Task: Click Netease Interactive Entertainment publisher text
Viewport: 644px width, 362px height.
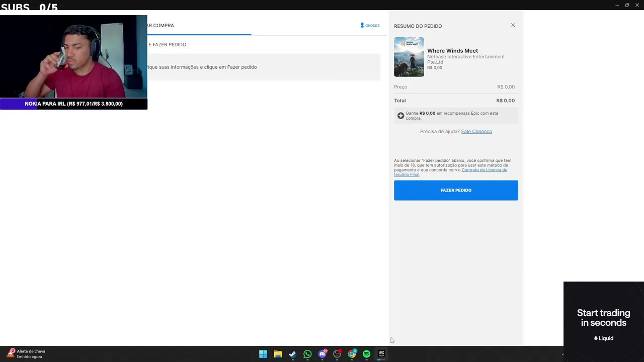Action: click(x=466, y=59)
